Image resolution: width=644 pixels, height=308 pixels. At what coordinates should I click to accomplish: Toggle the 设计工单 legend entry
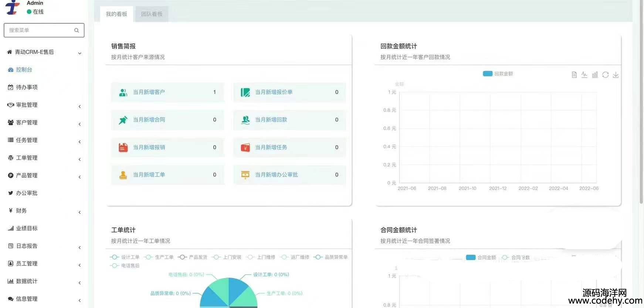(125, 257)
